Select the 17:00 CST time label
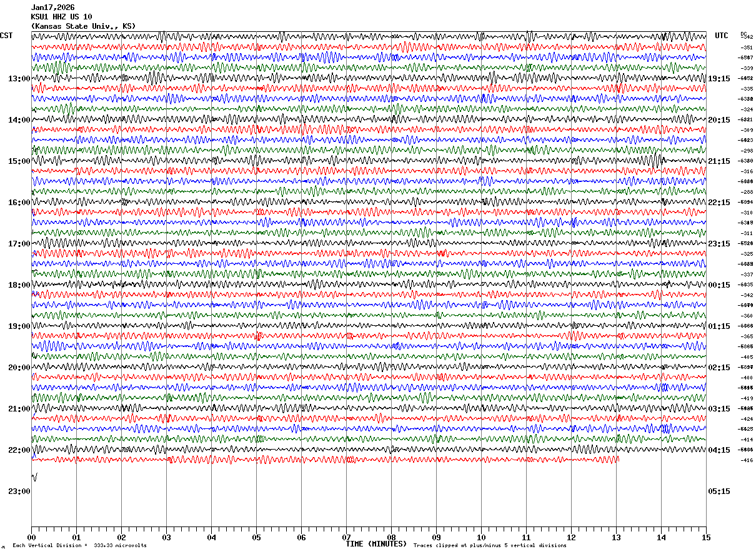 pos(19,244)
